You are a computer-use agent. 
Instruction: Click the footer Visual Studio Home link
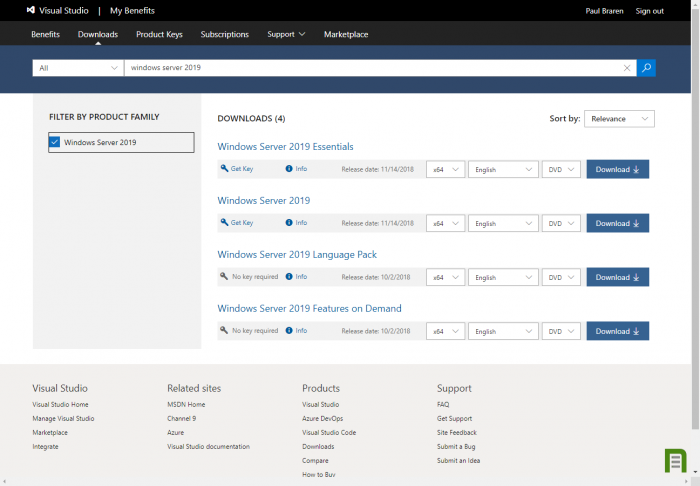click(x=60, y=404)
